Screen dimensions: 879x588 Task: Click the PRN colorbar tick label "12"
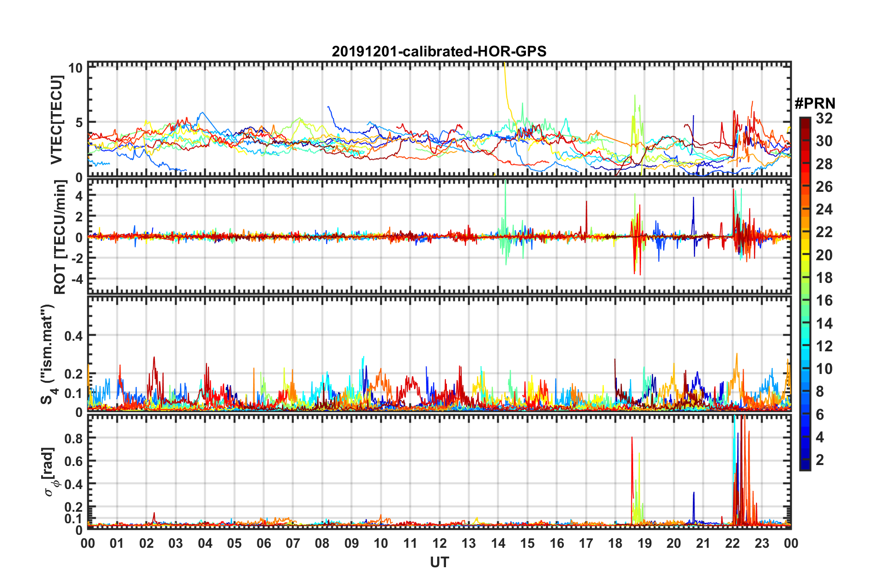(x=824, y=346)
